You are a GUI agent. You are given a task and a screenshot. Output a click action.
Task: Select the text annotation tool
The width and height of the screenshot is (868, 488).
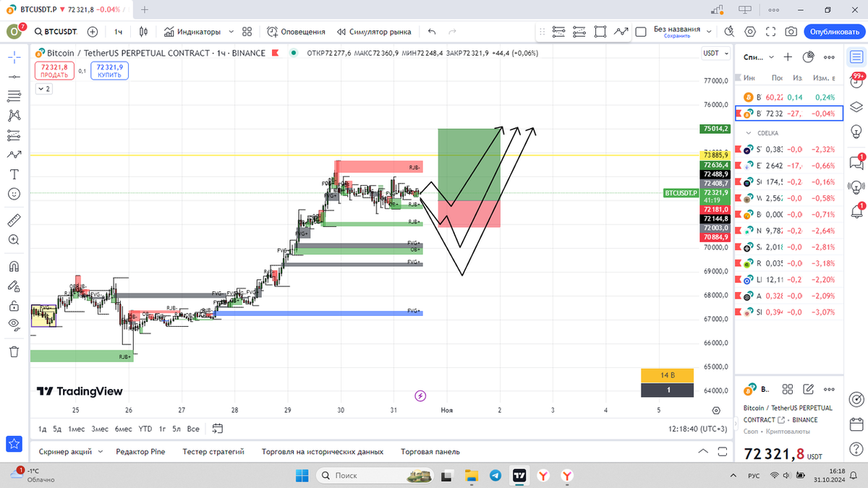point(14,174)
